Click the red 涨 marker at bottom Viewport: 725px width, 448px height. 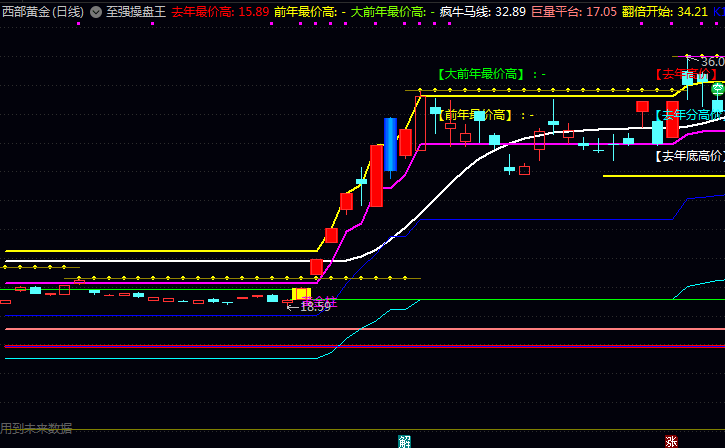click(x=671, y=441)
